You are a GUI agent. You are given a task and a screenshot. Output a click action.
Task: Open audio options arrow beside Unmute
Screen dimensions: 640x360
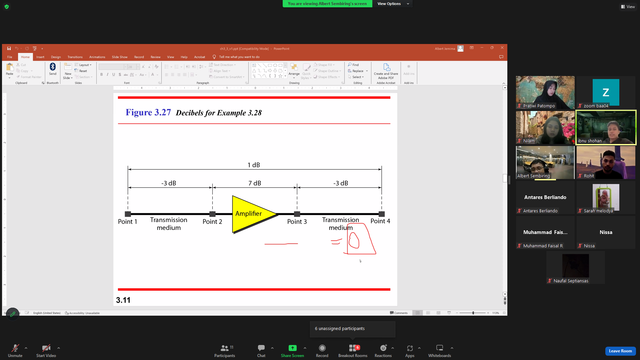pos(26,348)
